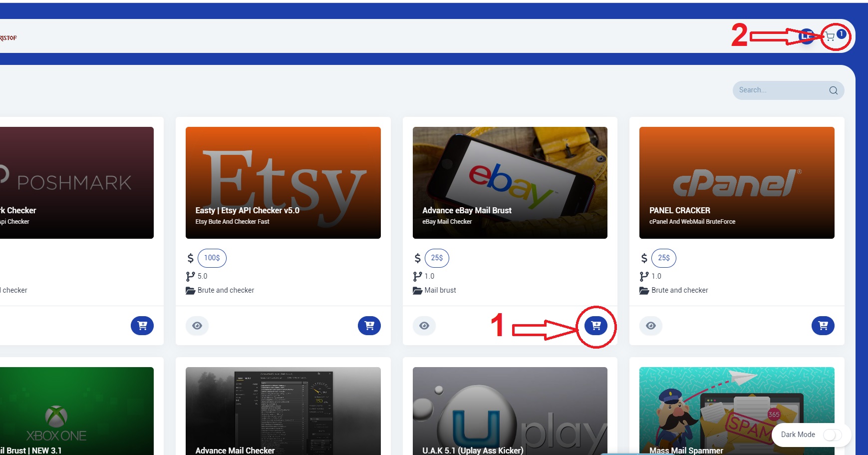868x455 pixels.
Task: Add the Poshmark Checker to cart
Action: click(142, 326)
